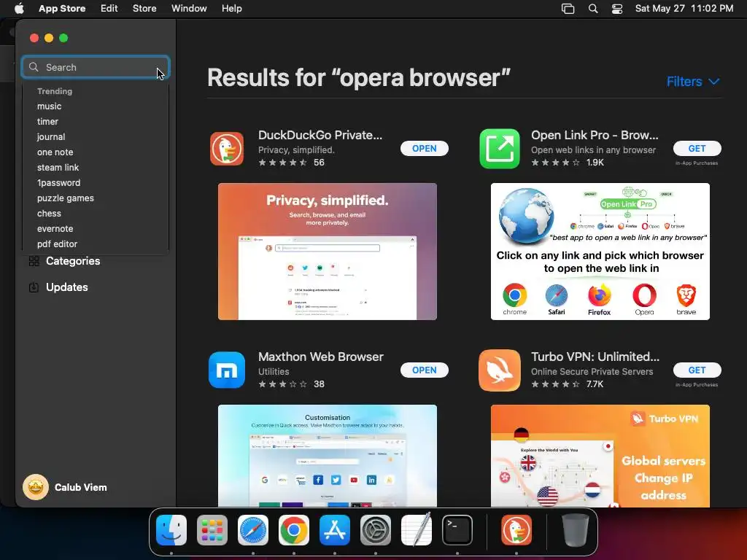
Task: Click the search magnifier icon in sidebar
Action: [x=34, y=67]
